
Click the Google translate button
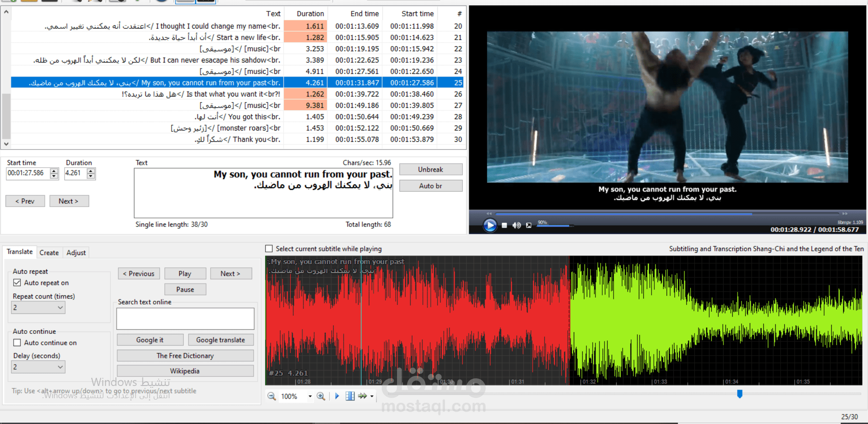[x=221, y=340]
